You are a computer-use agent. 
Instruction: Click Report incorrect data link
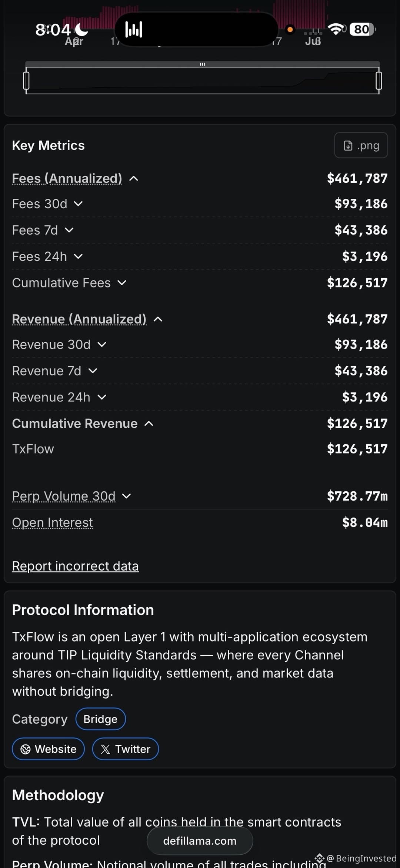[x=76, y=566]
